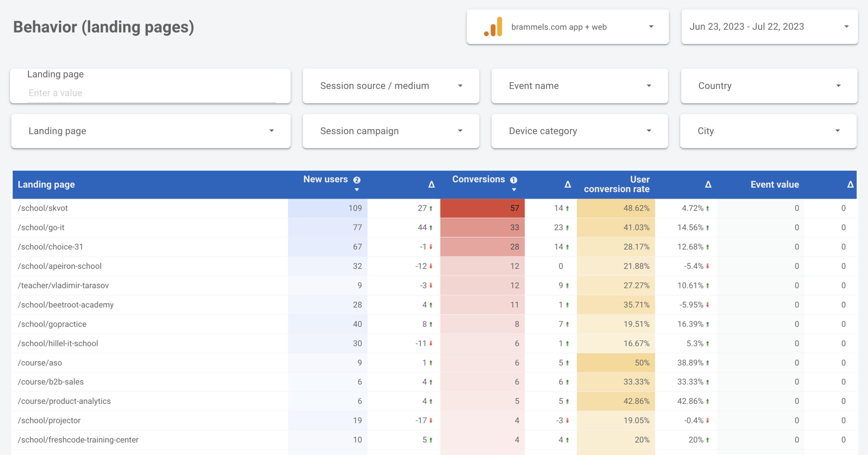Click the delta icon after User conversion rate

(x=708, y=185)
